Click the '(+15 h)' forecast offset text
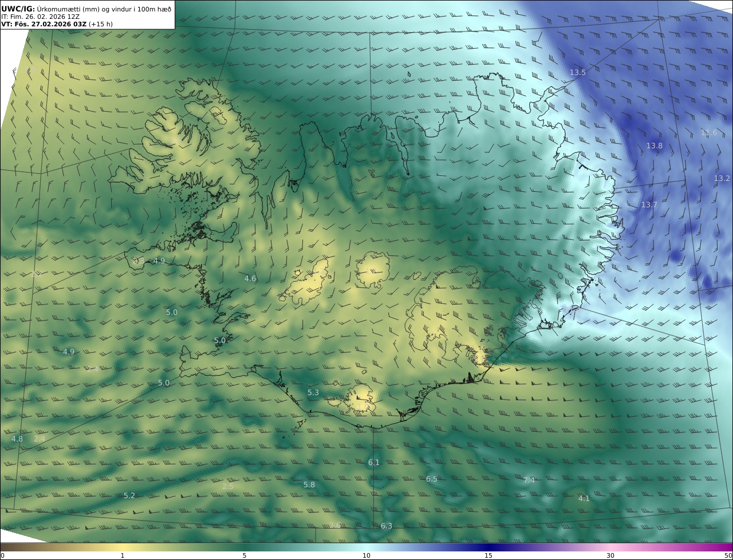Viewport: 733px width, 560px height. pyautogui.click(x=101, y=24)
